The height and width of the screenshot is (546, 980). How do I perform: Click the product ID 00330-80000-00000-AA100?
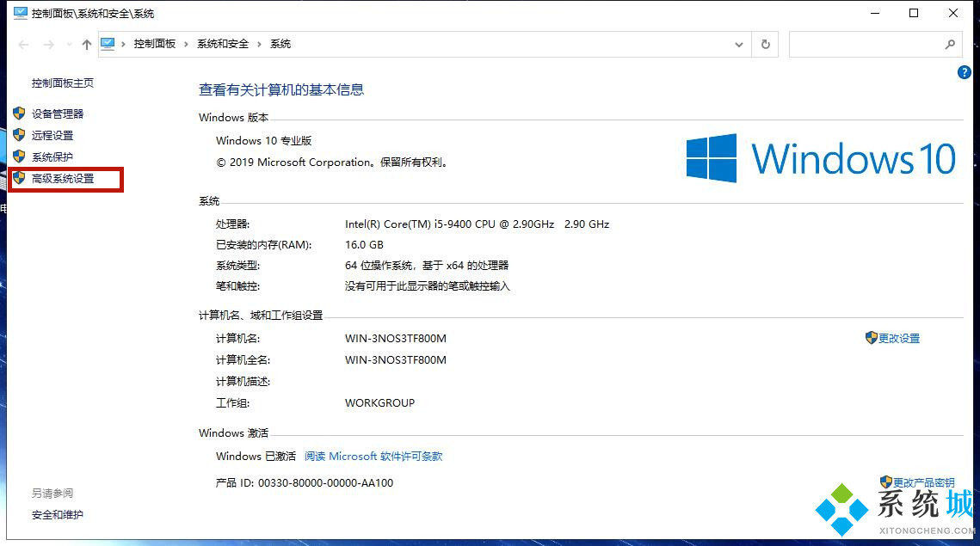(x=325, y=483)
